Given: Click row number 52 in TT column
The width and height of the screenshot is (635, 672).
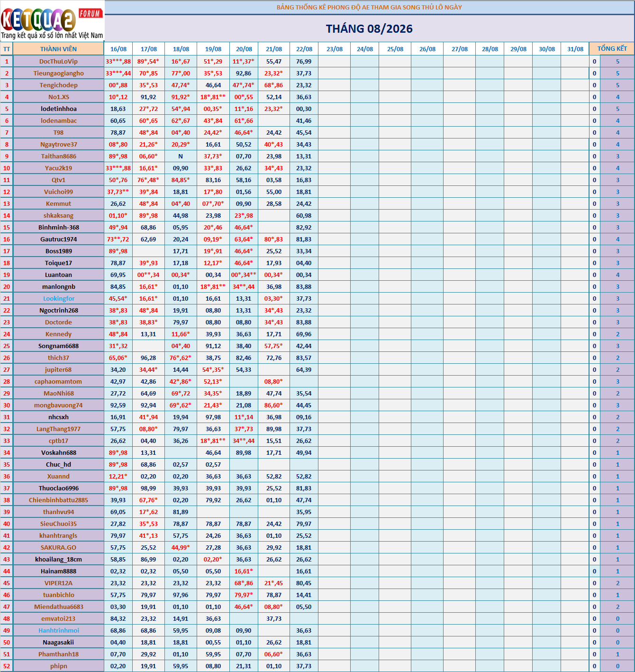Looking at the screenshot, I should pyautogui.click(x=7, y=666).
